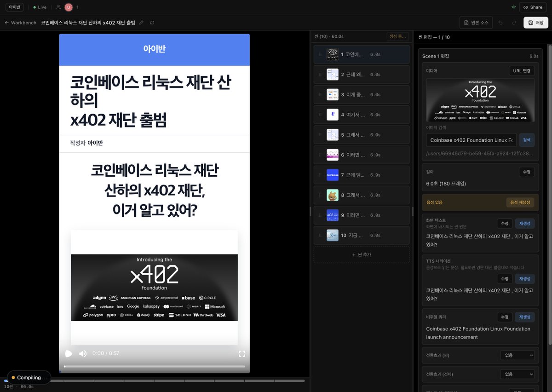Click 수정 button for 화면 텍스트

coord(505,223)
